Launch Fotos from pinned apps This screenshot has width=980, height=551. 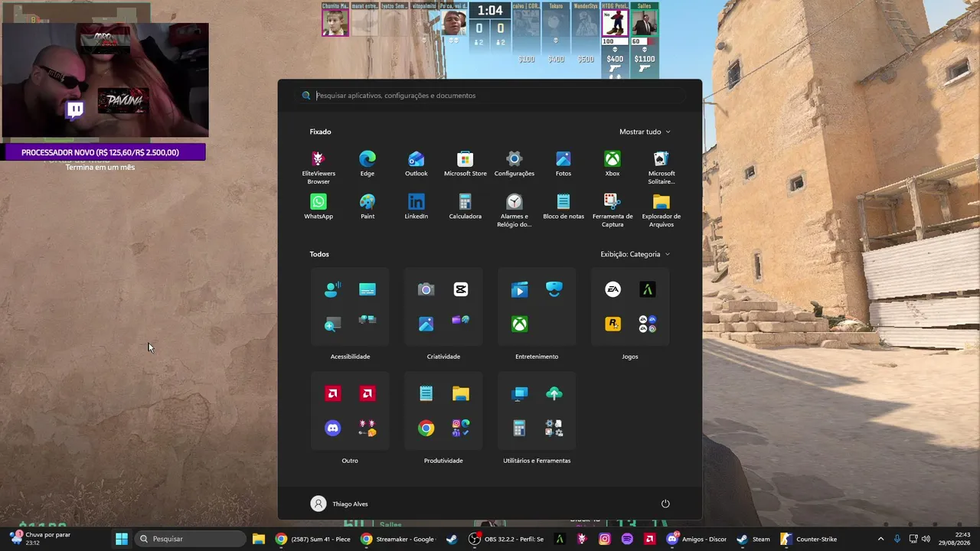[563, 164]
